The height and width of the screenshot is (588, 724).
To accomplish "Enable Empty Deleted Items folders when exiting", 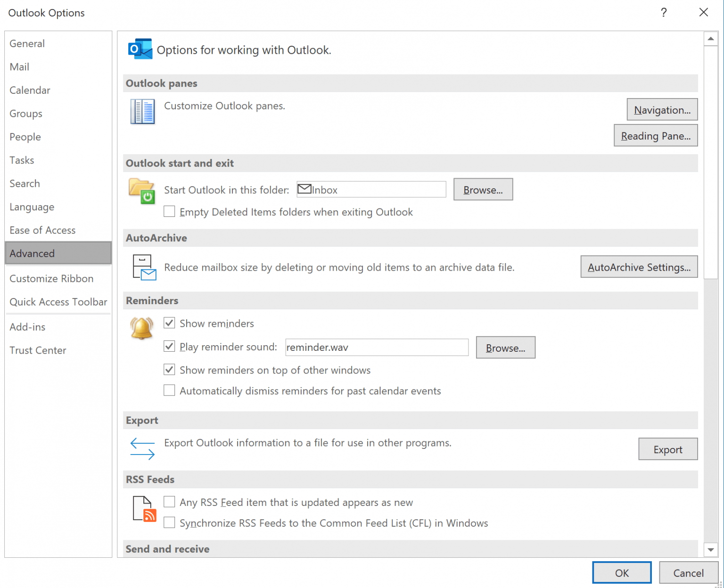I will coord(169,211).
